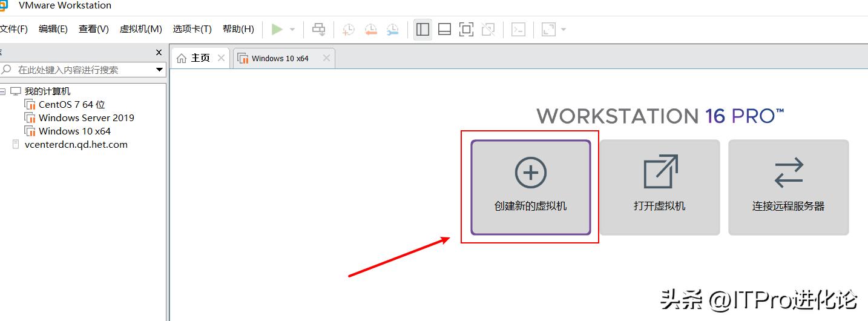Select 我的计算机 in the library
868x321 pixels.
click(x=47, y=91)
